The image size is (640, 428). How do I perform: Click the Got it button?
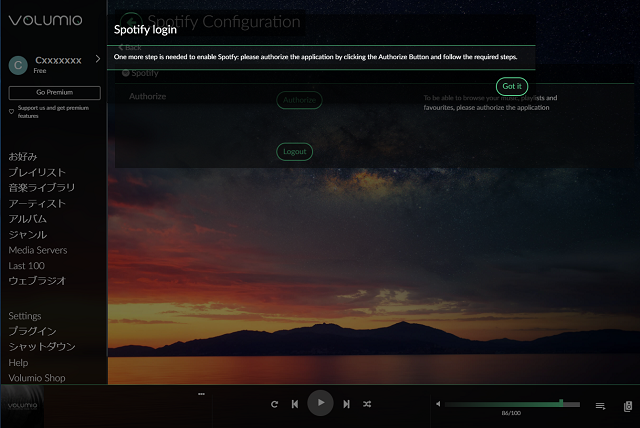[x=511, y=86]
